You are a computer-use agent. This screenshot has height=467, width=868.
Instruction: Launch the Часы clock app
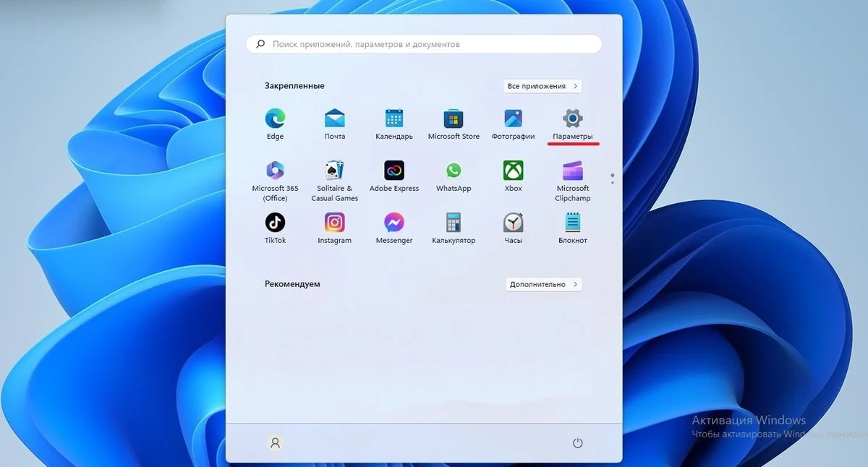tap(513, 228)
